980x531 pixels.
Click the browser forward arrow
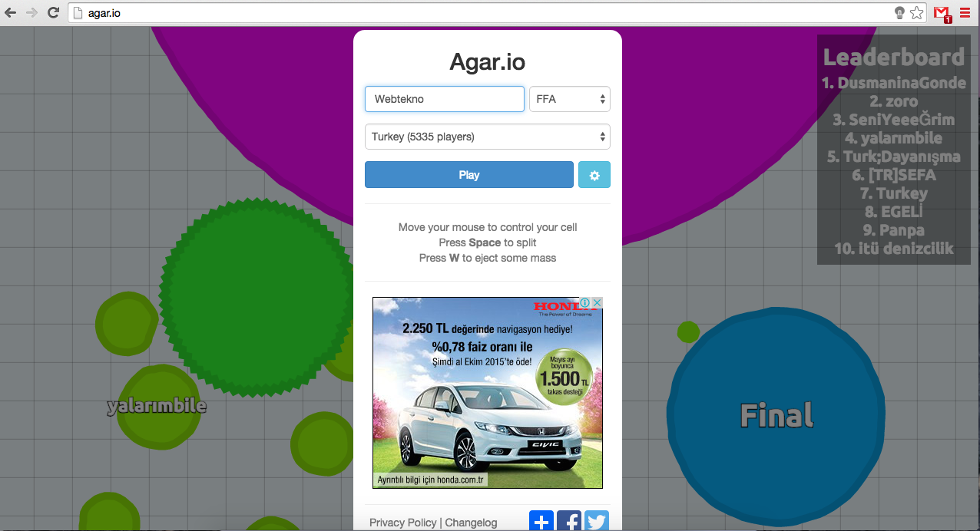point(31,12)
